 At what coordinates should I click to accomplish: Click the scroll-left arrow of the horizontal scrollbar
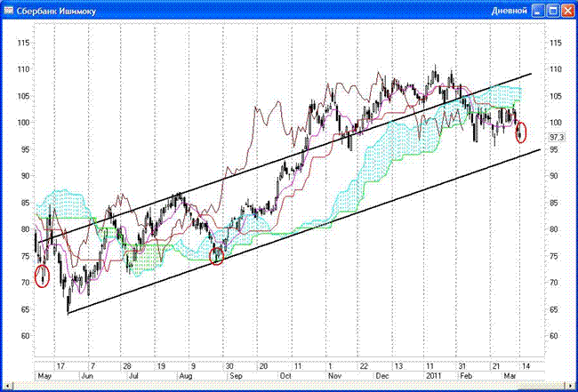(x=6, y=386)
